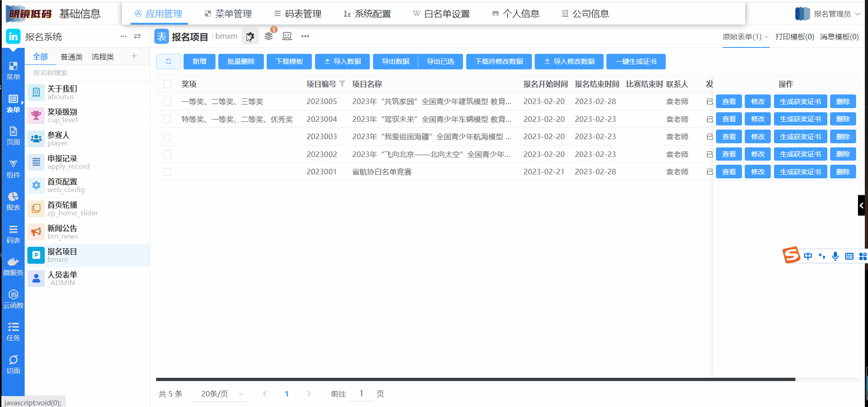Click the refresh button in the toolbar

tap(168, 62)
